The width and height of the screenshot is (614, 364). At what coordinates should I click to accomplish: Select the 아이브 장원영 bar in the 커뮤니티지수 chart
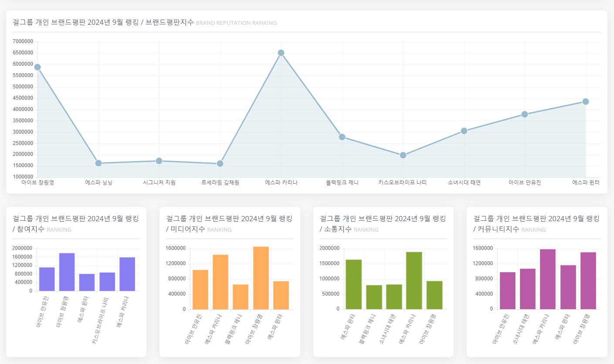(x=588, y=281)
